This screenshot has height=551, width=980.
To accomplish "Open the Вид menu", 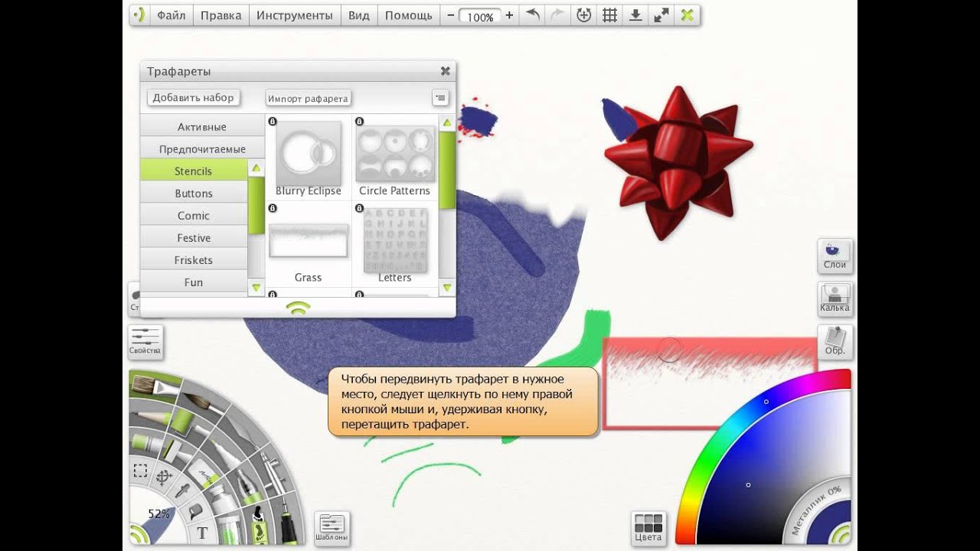I will pyautogui.click(x=359, y=15).
